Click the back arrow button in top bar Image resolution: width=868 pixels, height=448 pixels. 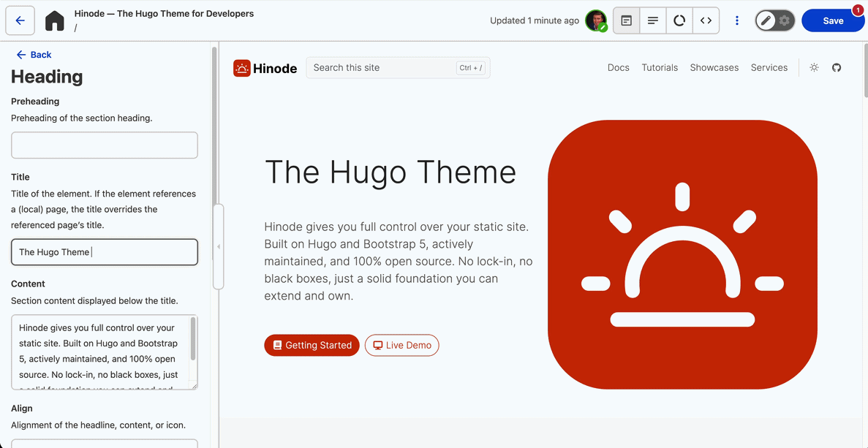tap(20, 20)
